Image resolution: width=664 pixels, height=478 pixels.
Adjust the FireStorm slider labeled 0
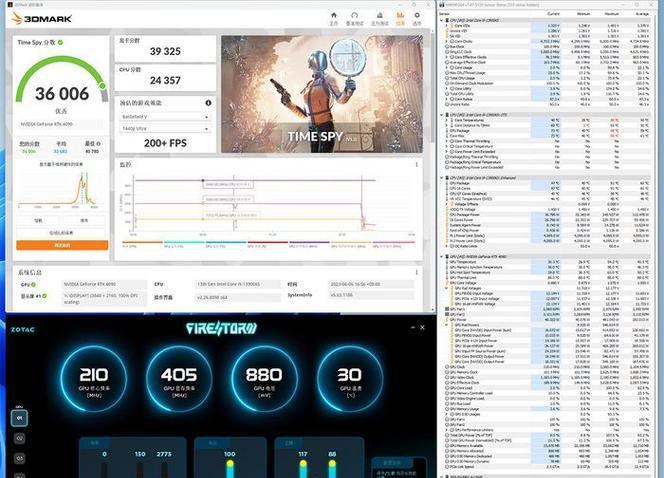click(104, 470)
